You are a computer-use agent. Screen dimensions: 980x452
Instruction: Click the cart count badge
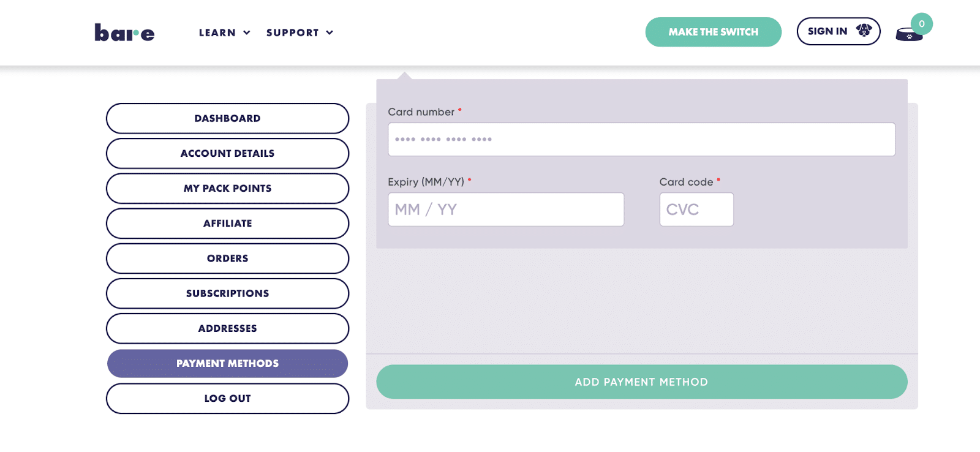point(921,24)
